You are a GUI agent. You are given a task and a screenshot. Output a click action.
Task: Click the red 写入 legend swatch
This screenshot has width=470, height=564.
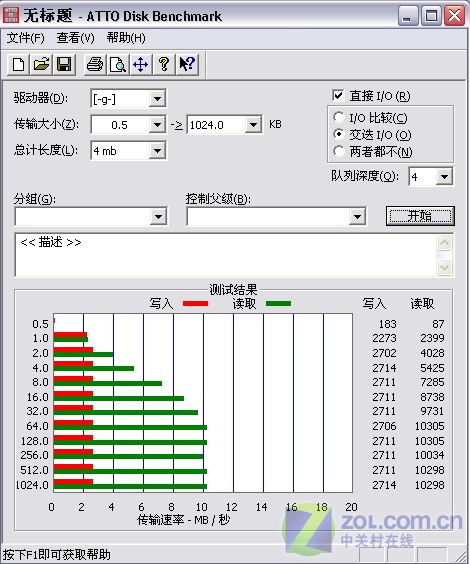tap(195, 304)
